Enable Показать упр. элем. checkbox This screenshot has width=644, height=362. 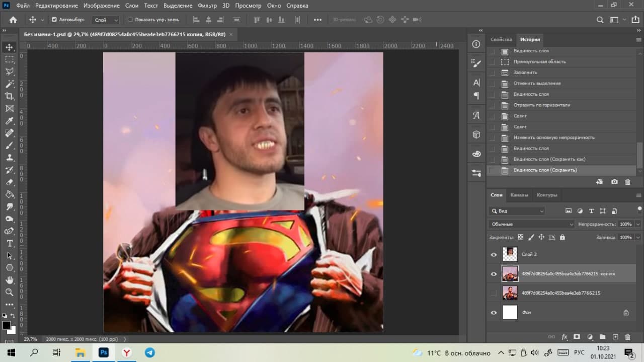click(x=130, y=20)
